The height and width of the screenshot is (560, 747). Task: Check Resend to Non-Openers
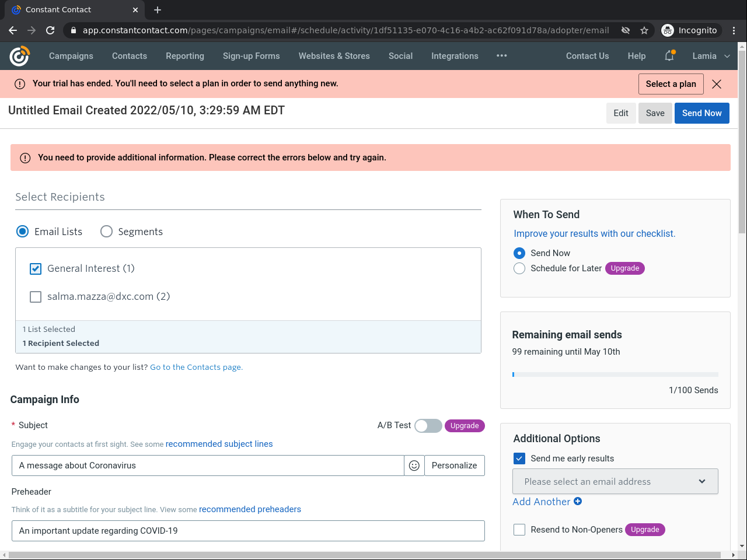[519, 530]
